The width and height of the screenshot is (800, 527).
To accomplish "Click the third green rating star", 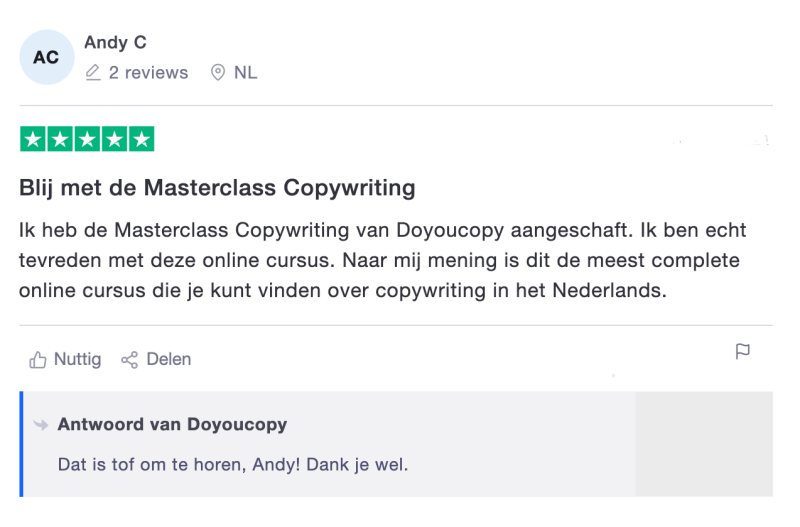I will pyautogui.click(x=87, y=139).
